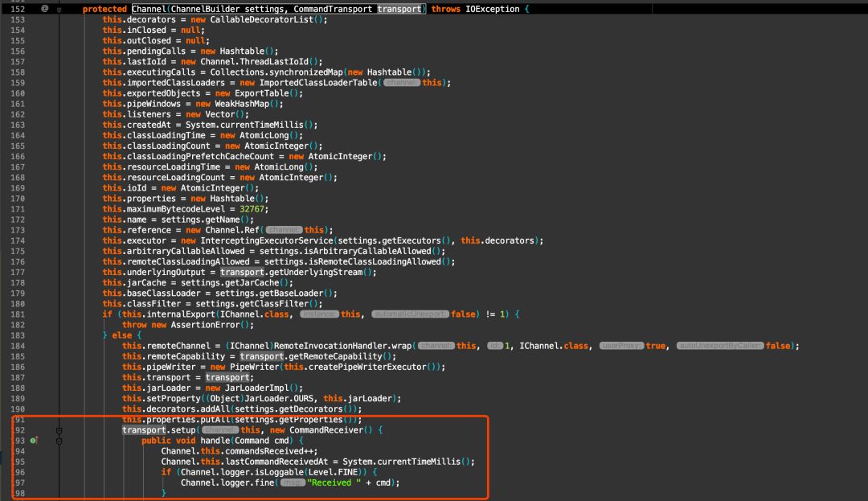Click 'synchronizedMap' on line 158
This screenshot has height=501, width=868.
click(306, 72)
